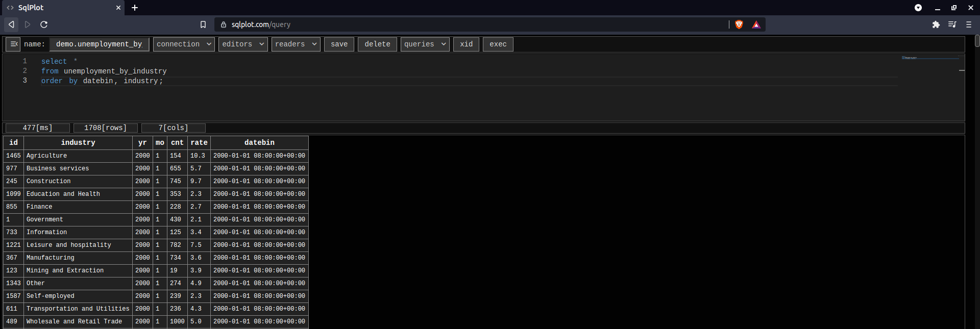Select the Construction cell
The image size is (980, 329).
78,181
